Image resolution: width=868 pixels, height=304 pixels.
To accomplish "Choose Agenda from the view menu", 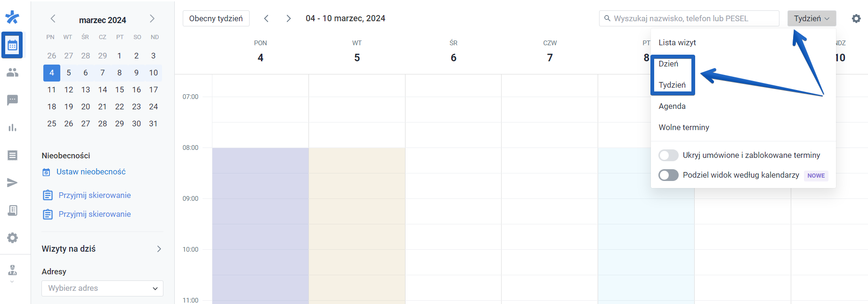I will pos(672,107).
